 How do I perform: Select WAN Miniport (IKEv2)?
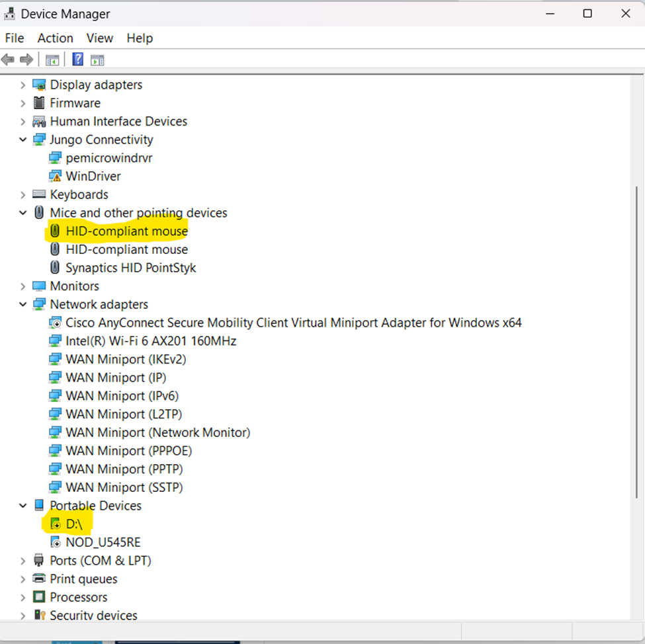pos(126,360)
